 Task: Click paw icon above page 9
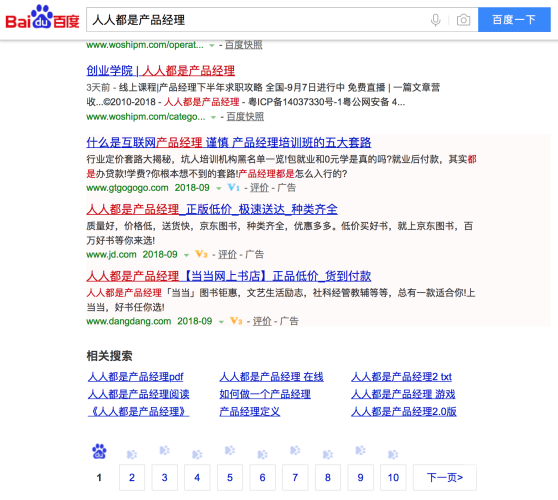click(360, 450)
